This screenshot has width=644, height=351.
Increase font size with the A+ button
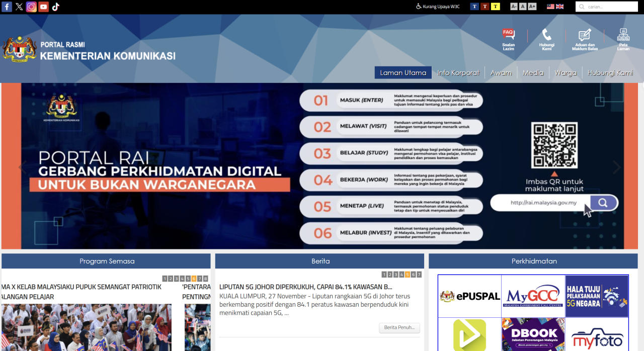532,6
